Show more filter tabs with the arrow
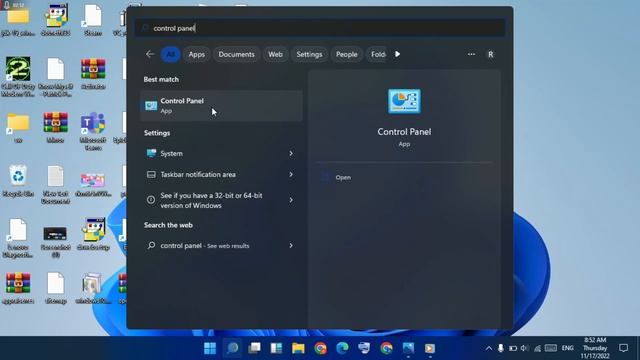The width and height of the screenshot is (640, 360). [397, 54]
